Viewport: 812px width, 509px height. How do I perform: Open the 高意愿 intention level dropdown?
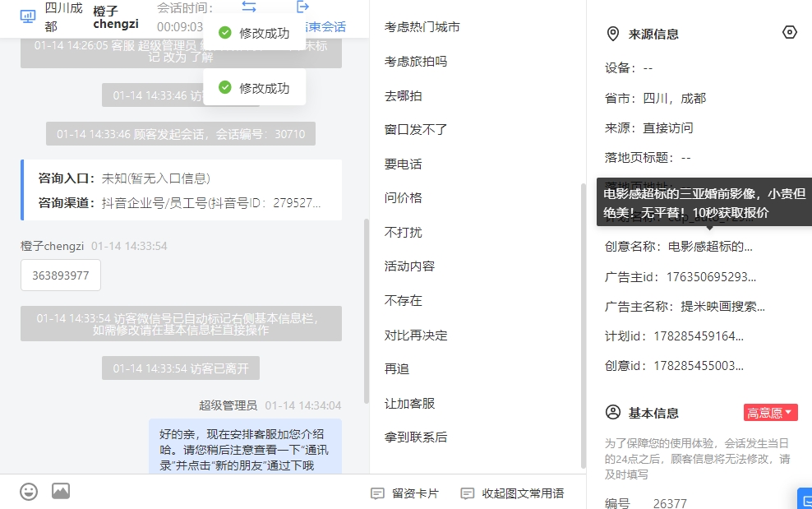point(771,413)
